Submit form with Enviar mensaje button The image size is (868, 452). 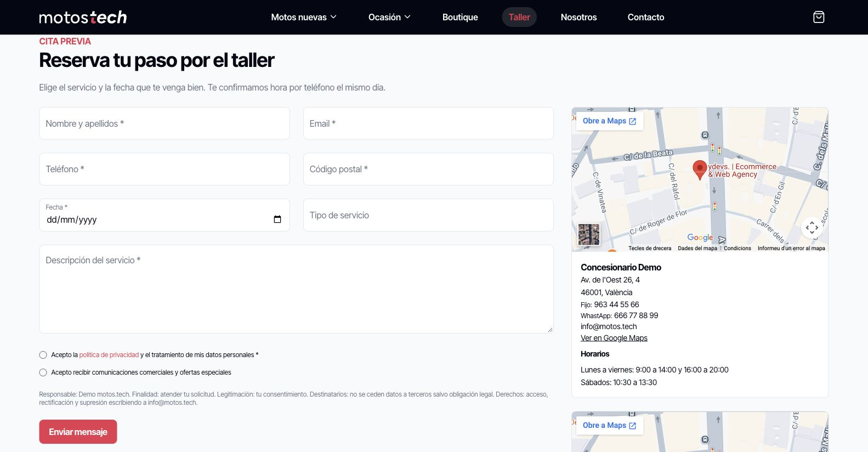click(78, 432)
